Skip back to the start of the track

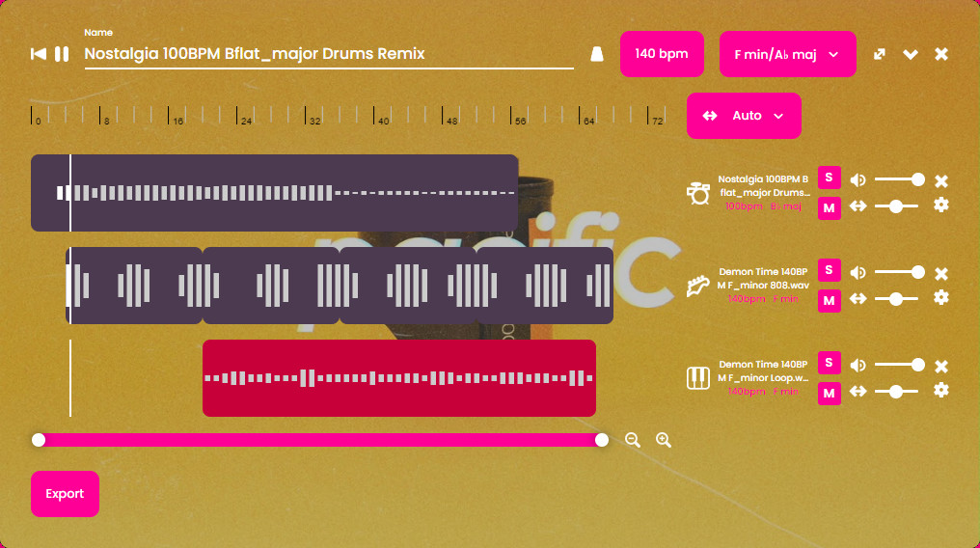click(39, 54)
